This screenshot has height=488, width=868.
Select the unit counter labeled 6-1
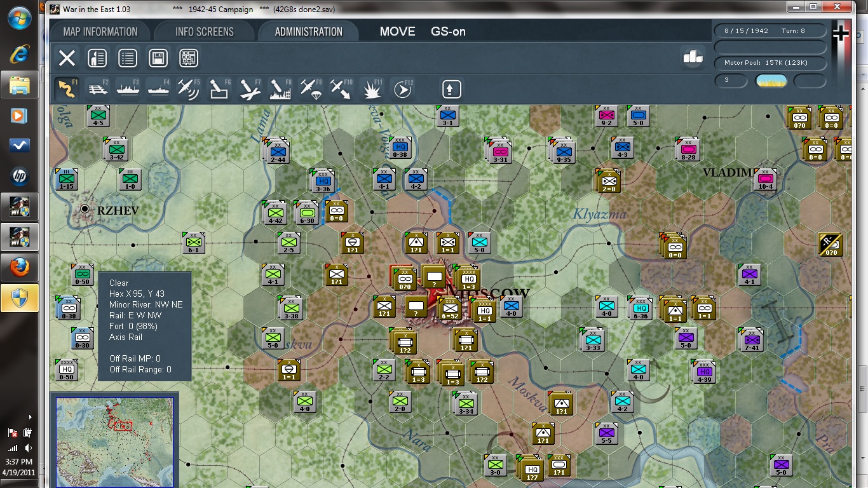click(194, 243)
